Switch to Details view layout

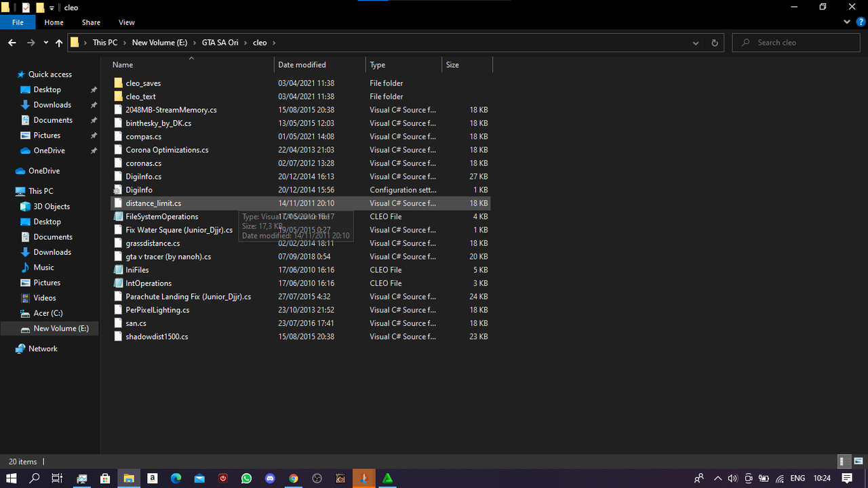point(844,462)
